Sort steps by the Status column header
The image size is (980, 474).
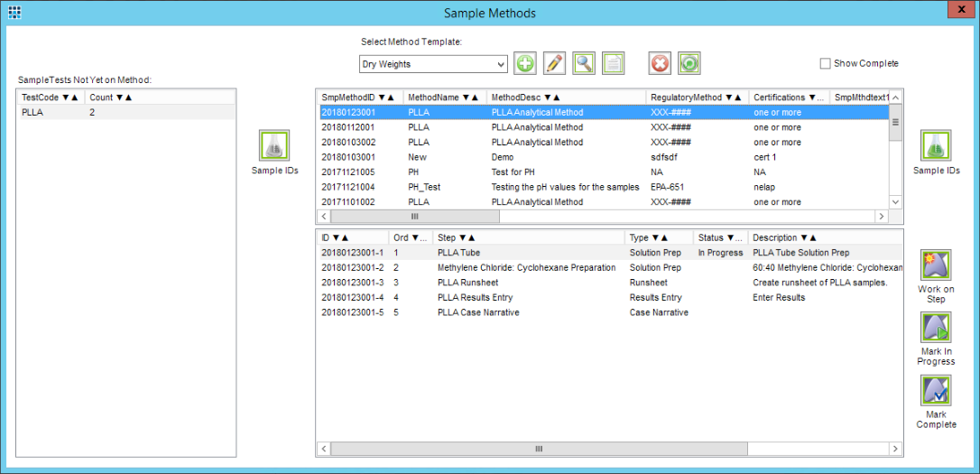[720, 237]
